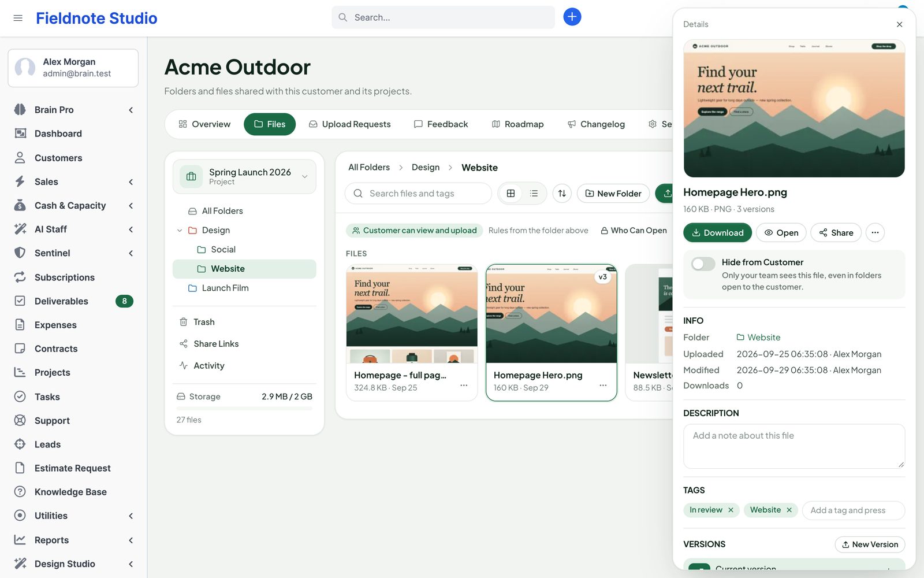Screen dimensions: 924x578
Task: Click the New Version button
Action: 870,544
